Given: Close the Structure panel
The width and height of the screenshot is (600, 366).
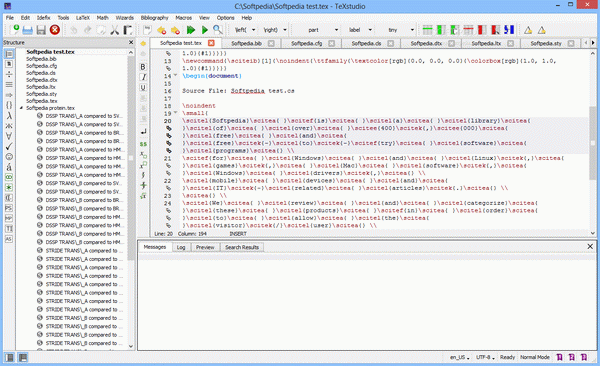Looking at the screenshot, I should (131, 42).
